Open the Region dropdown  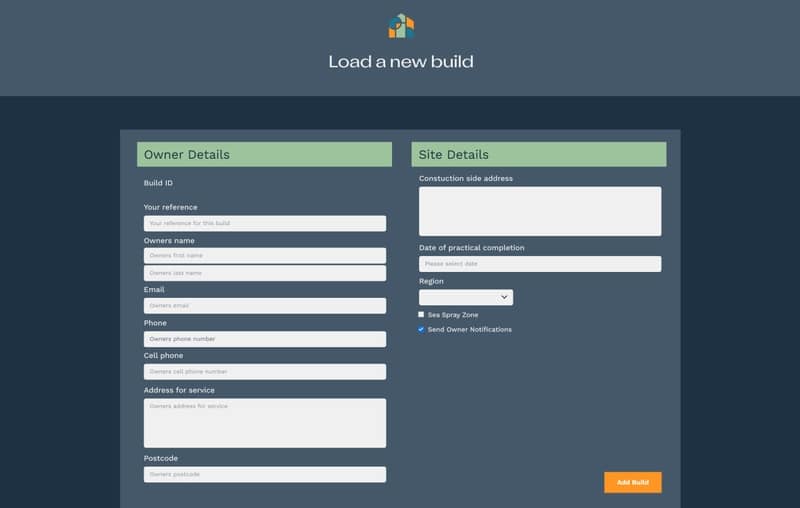466,297
